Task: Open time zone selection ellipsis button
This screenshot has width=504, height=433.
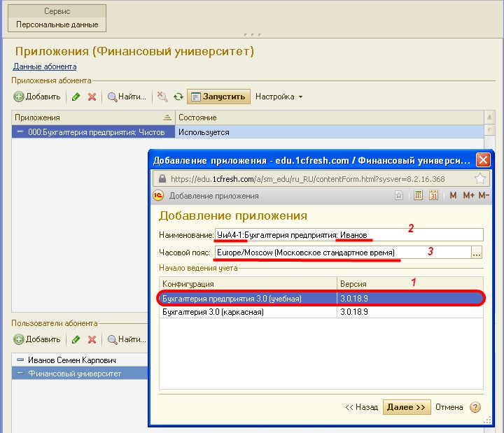Action: (x=477, y=253)
